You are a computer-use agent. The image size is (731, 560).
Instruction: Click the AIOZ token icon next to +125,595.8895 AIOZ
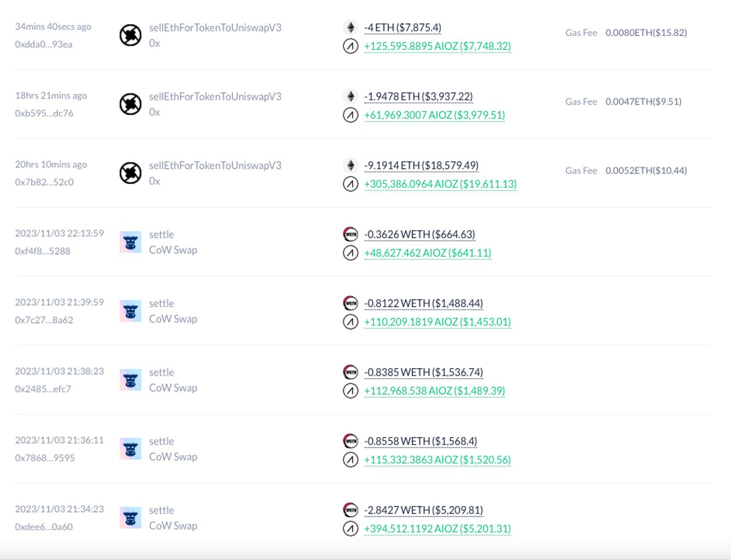pyautogui.click(x=350, y=46)
